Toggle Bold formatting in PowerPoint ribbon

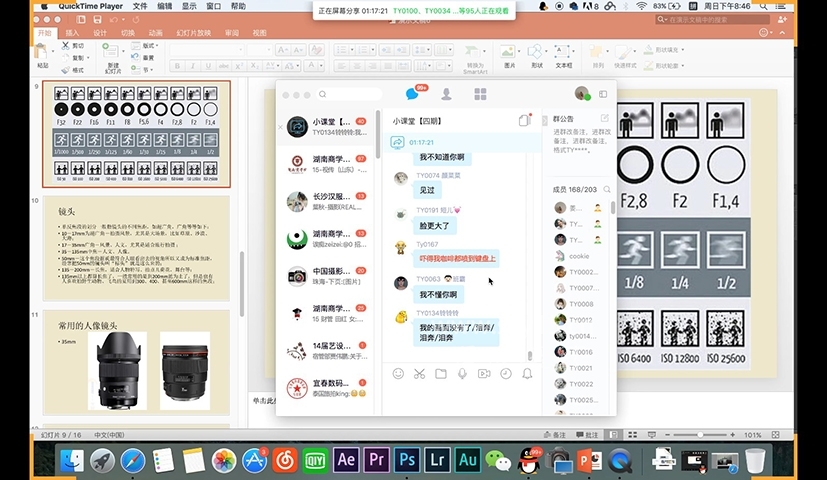click(x=177, y=66)
